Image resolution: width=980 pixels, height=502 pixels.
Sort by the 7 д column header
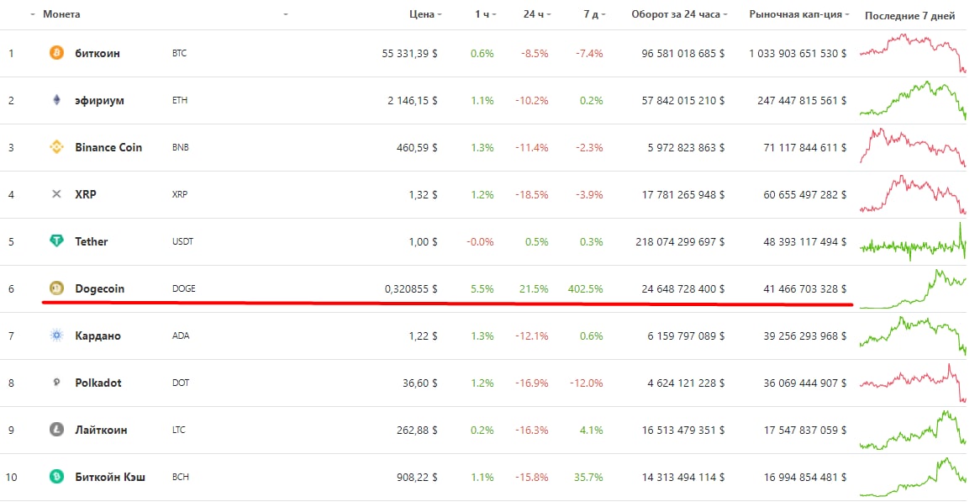tap(594, 14)
